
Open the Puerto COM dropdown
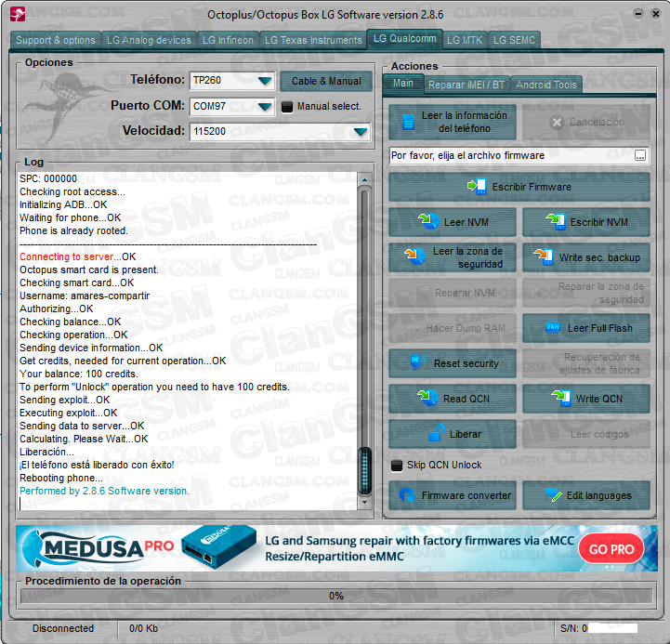[x=265, y=106]
